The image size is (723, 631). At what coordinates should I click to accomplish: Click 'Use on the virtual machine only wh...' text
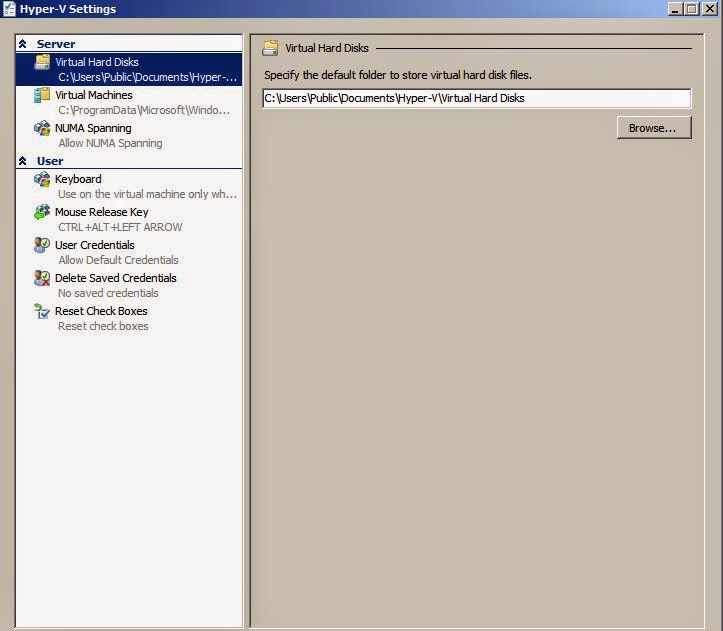coord(148,194)
